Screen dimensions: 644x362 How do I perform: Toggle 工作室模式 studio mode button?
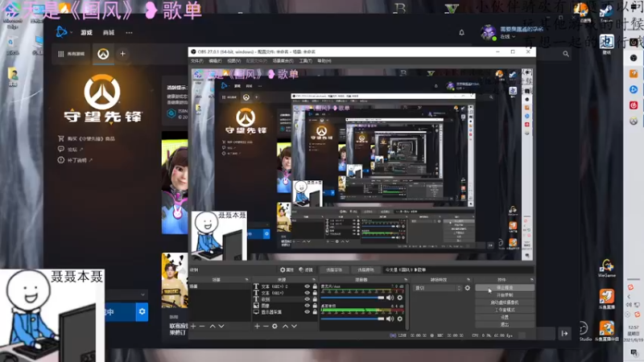[505, 310]
